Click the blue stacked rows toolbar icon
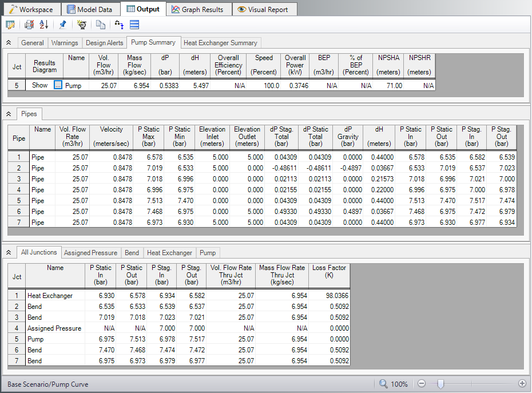 134,25
